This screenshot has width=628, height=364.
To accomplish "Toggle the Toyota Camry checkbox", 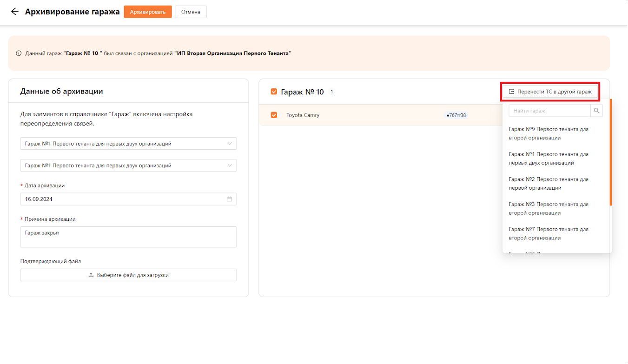I will [274, 115].
